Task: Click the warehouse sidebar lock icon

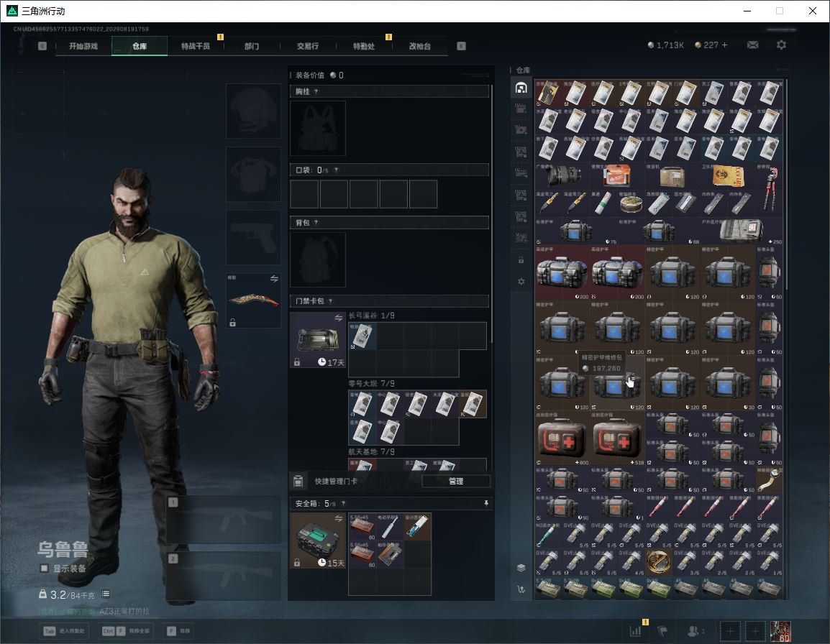Action: tap(521, 259)
